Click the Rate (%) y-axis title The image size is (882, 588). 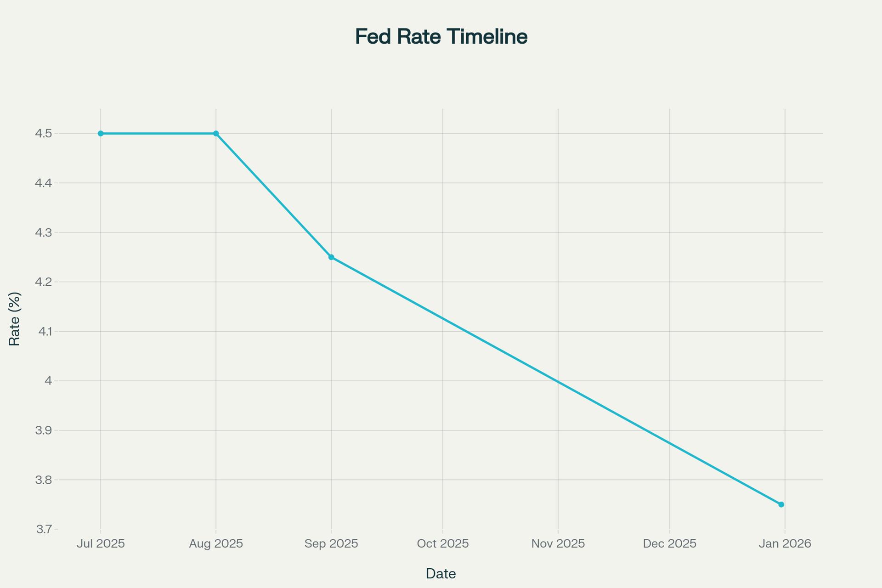(15, 319)
